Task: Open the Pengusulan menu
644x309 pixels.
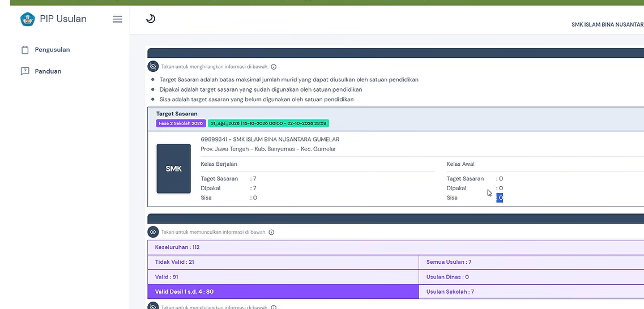Action: (52, 50)
